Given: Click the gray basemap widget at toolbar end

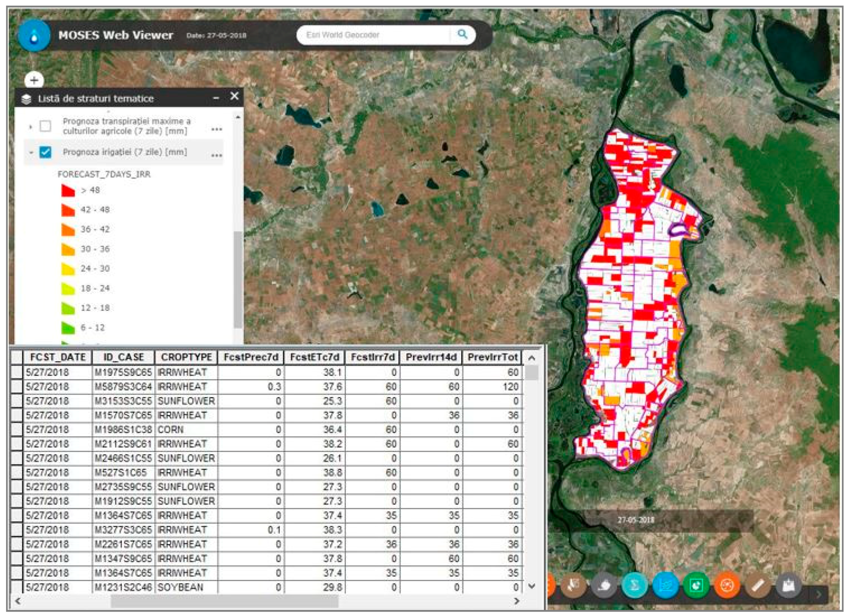Looking at the screenshot, I should click(788, 585).
